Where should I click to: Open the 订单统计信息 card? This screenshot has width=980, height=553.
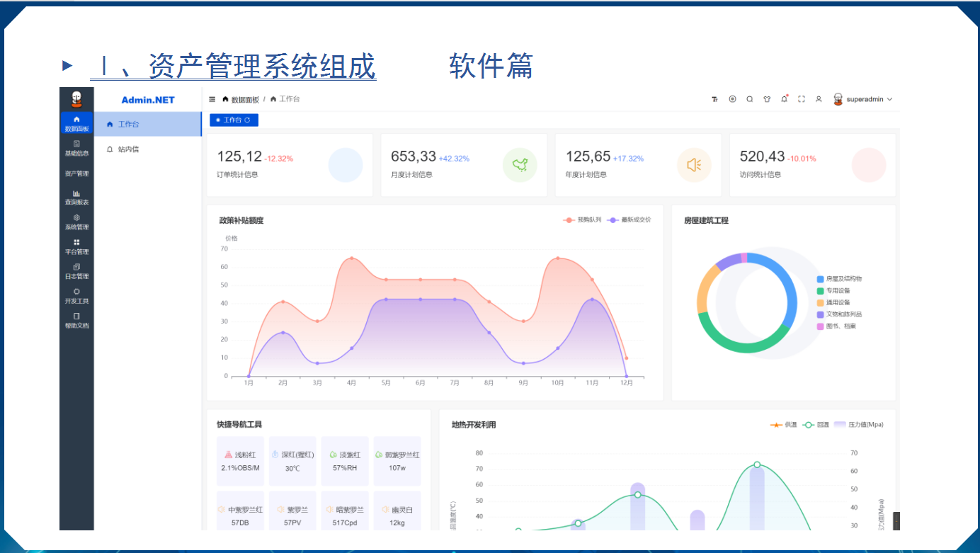290,165
